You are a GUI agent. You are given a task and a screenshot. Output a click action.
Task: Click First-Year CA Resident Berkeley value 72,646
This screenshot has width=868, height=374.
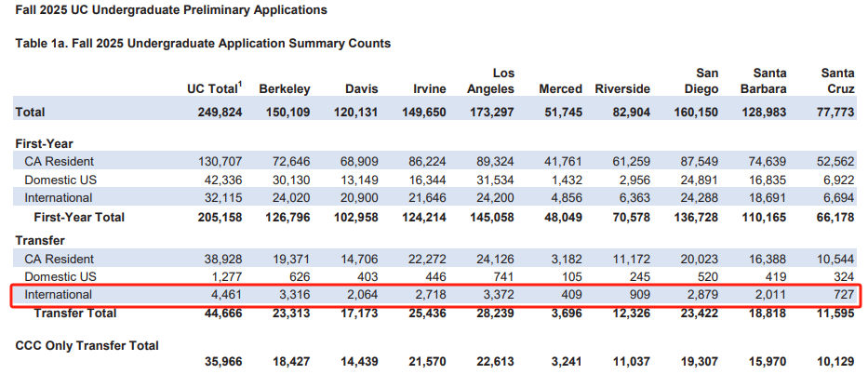tap(291, 162)
